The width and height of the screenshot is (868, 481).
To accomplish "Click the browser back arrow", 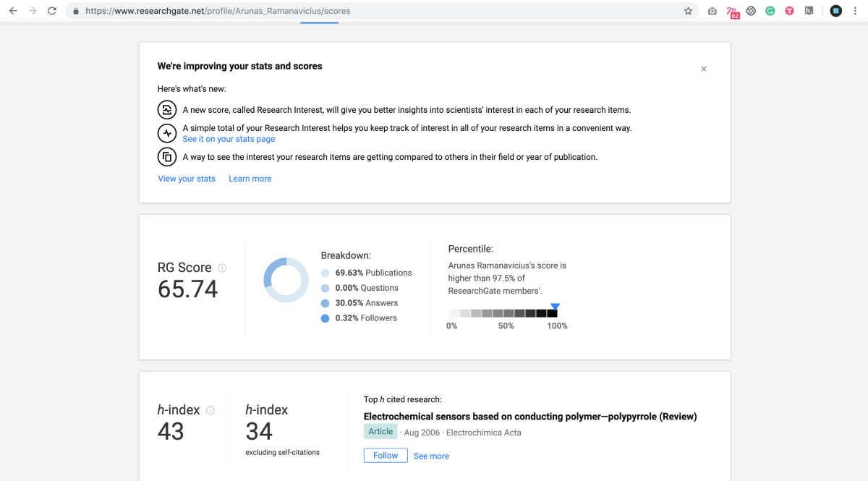I will [13, 11].
